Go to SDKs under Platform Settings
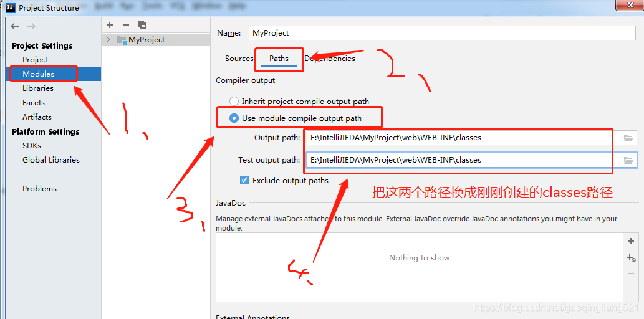The width and height of the screenshot is (644, 319). tap(32, 145)
